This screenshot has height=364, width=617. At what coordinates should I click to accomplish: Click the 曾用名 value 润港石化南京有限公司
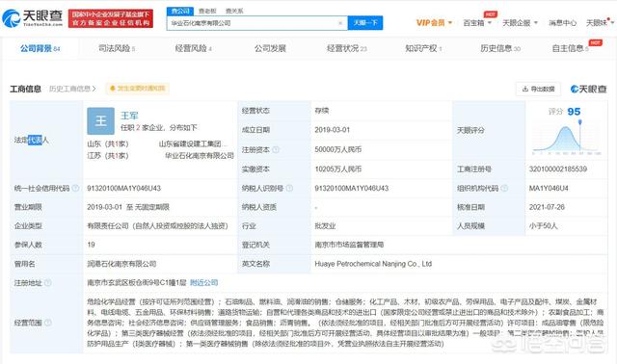point(121,264)
